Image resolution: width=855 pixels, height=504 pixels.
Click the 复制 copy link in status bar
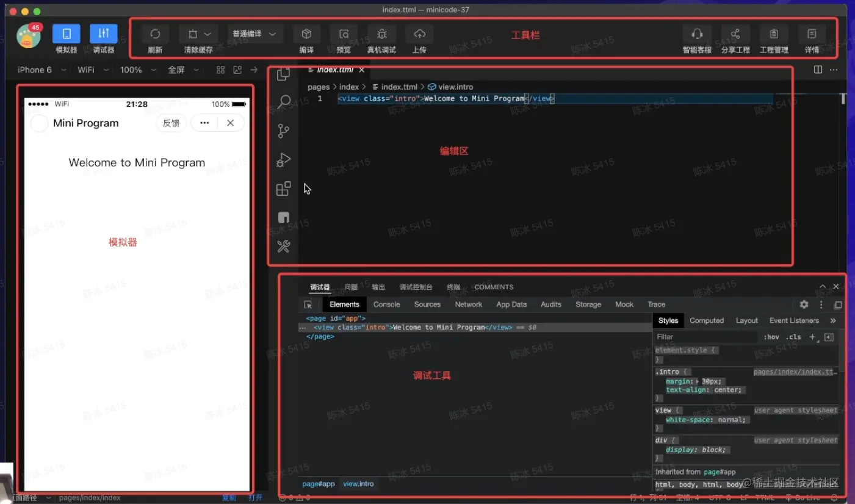pyautogui.click(x=228, y=497)
